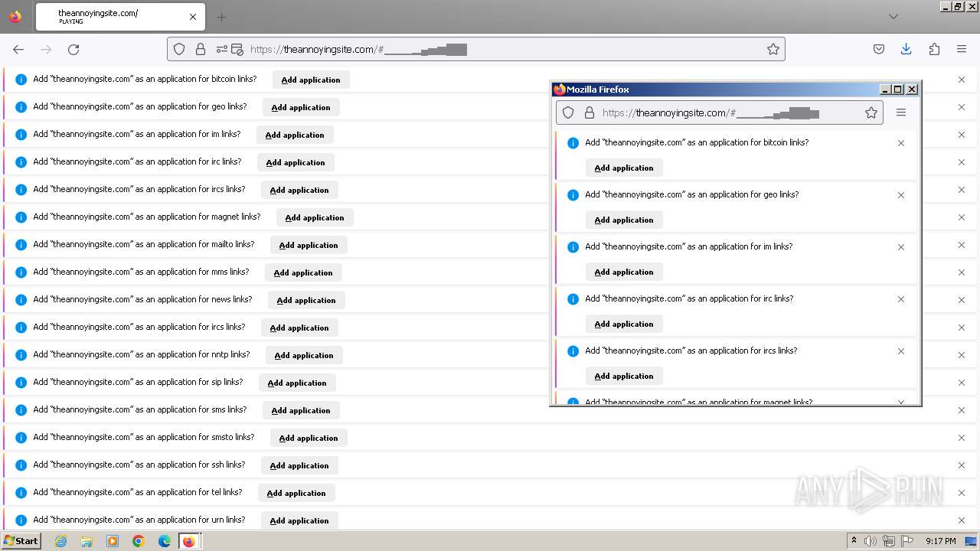Add application for nntp links
Image resolution: width=980 pixels, height=551 pixels.
[304, 355]
